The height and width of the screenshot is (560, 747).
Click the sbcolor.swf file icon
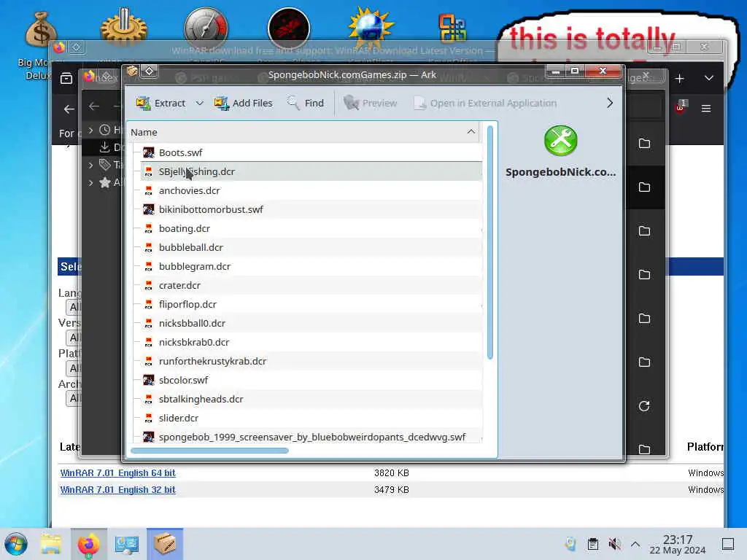149,380
